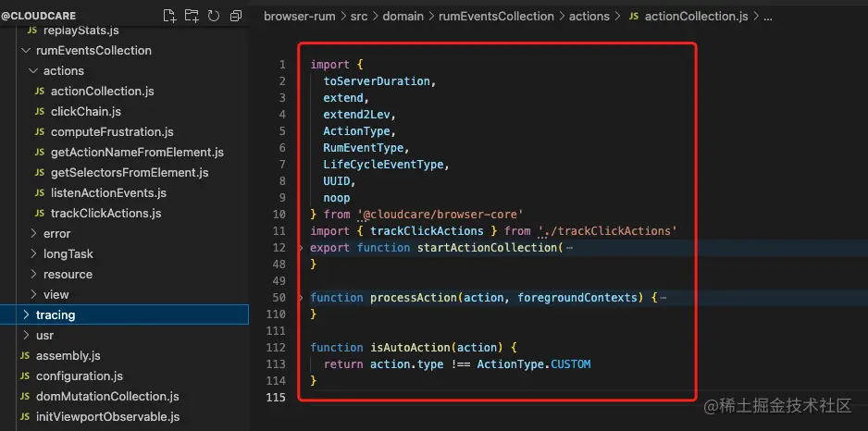Click the breadcrumb ellipsis after actionCollection.js
This screenshot has width=868, height=431.
(x=767, y=18)
